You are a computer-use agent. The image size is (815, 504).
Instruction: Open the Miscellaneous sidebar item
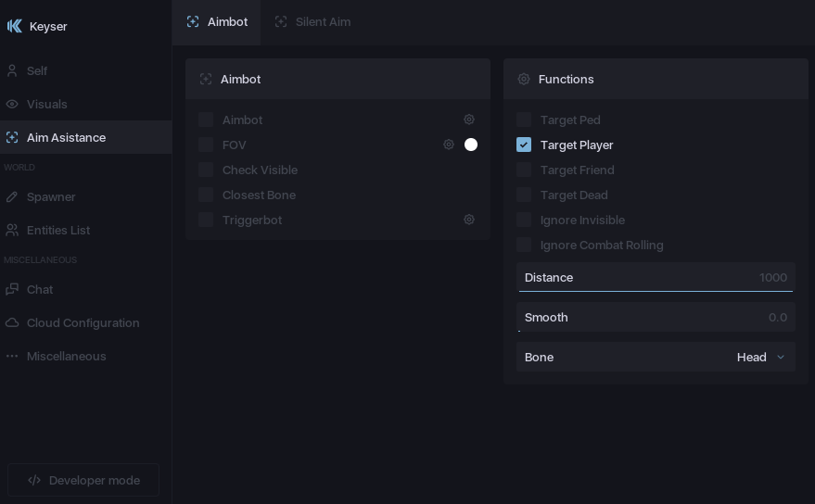coord(66,356)
